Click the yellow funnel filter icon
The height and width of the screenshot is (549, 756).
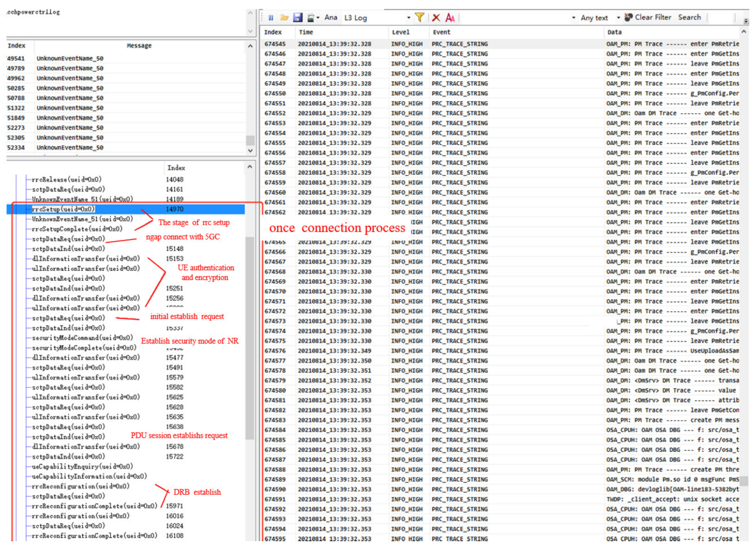pyautogui.click(x=419, y=17)
